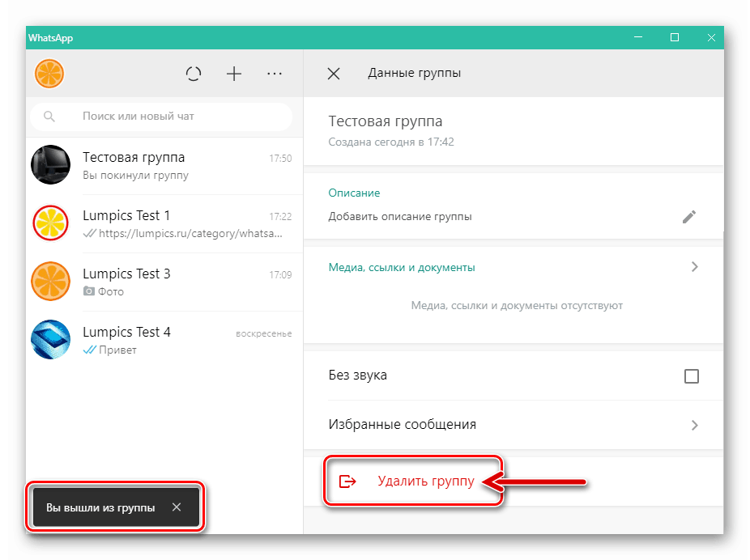
Task: Dismiss the Вы вышли из группы notification
Action: pyautogui.click(x=177, y=507)
